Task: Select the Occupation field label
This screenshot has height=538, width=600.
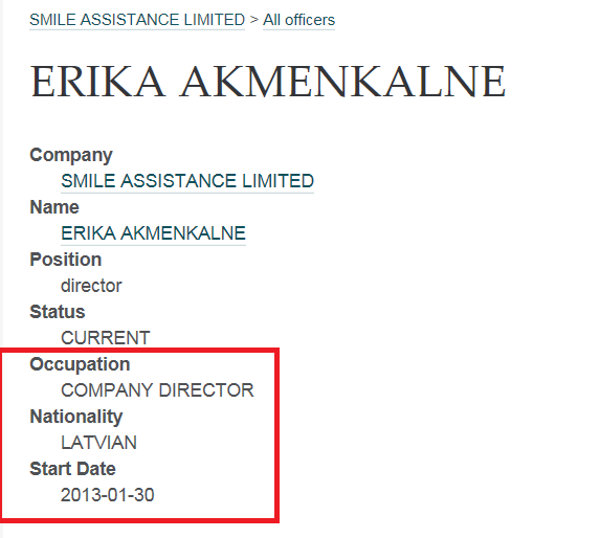Action: [80, 364]
